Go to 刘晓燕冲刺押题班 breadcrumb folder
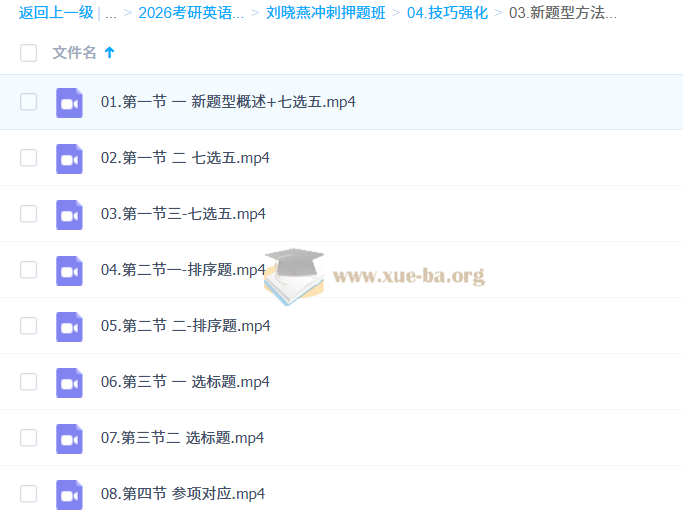 point(326,13)
